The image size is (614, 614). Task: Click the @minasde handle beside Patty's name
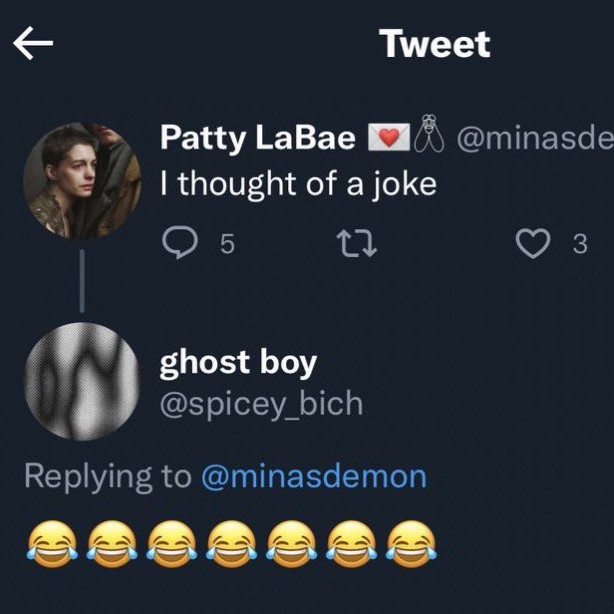(534, 139)
